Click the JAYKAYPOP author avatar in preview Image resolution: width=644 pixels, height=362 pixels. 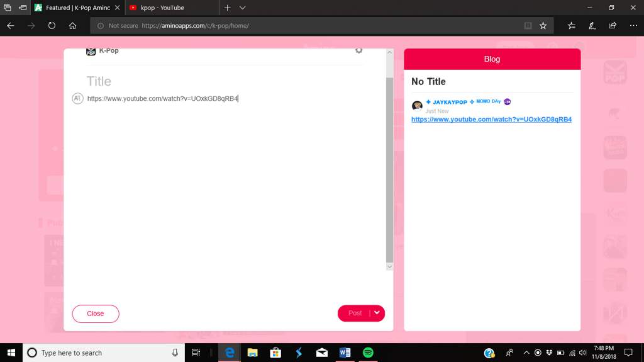(417, 105)
